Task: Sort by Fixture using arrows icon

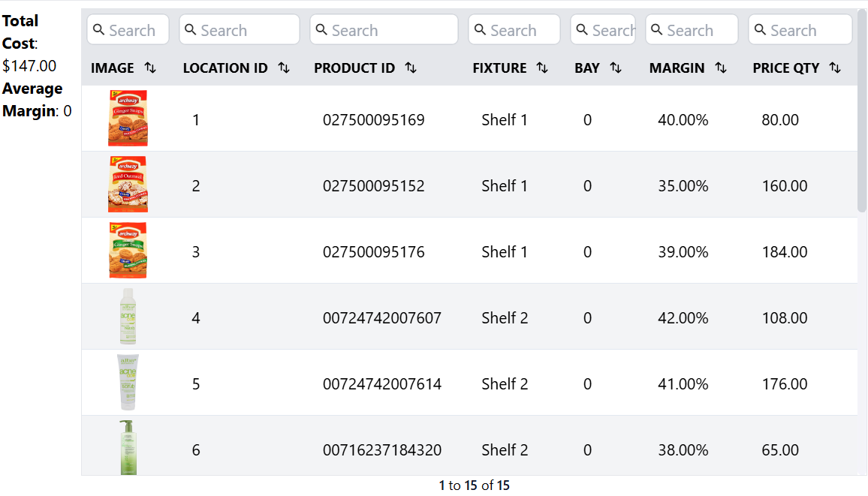Action: coord(542,68)
